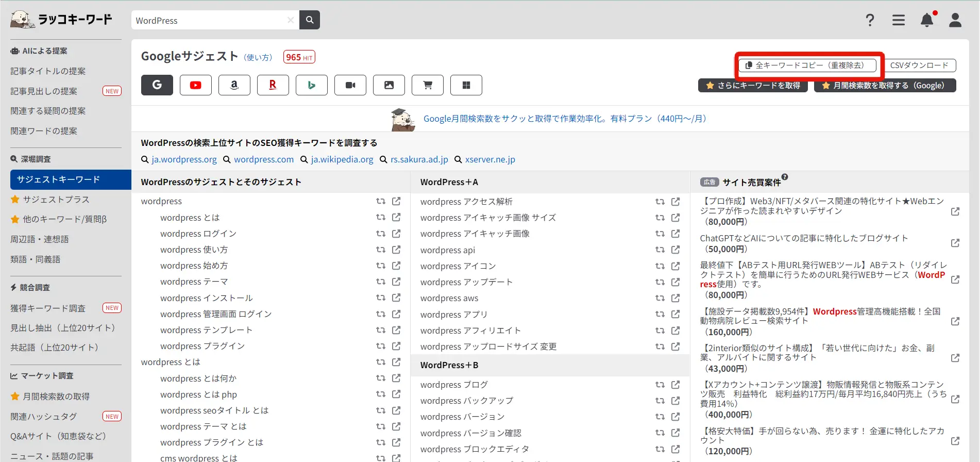
Task: Open 関連する疑問の提案 in sidebar
Action: [x=48, y=111]
